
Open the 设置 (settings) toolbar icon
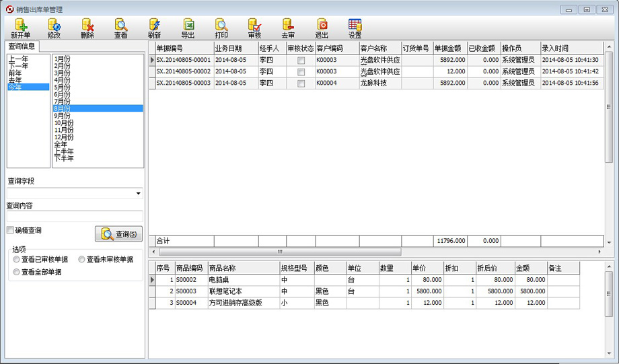click(x=355, y=28)
